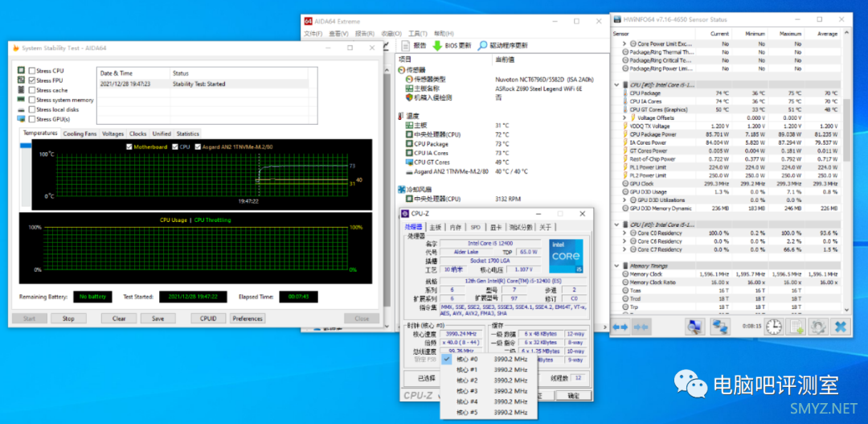The height and width of the screenshot is (424, 868).
Task: Open the Statistics tab
Action: coord(187,134)
